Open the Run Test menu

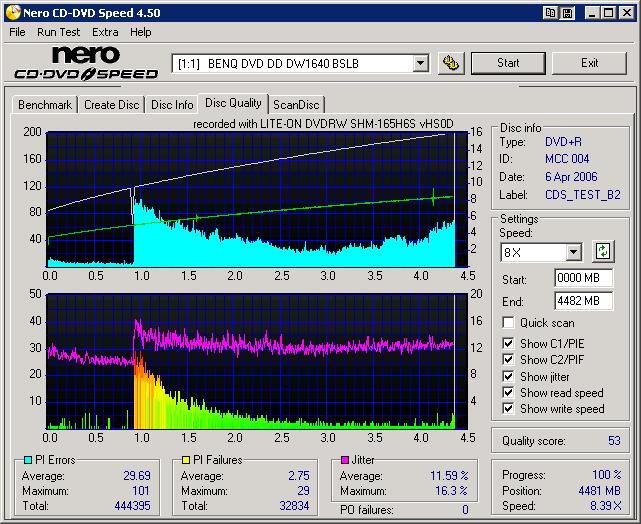[59, 32]
